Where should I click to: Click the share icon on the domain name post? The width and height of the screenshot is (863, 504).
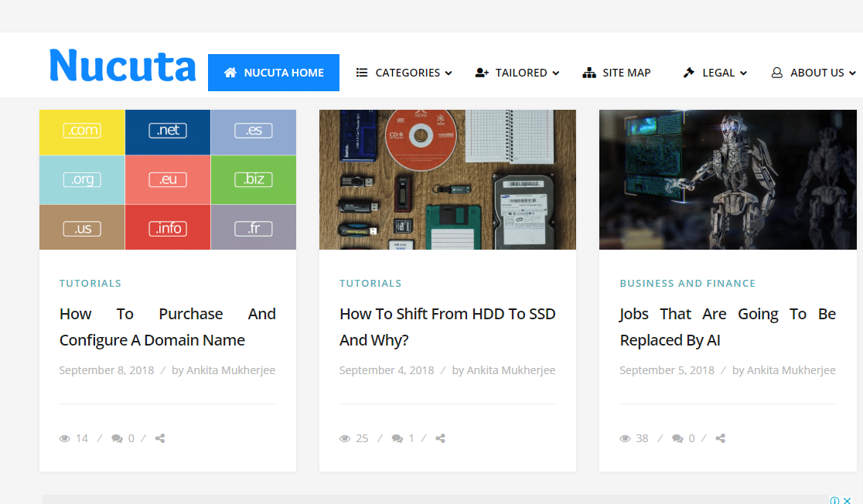(160, 438)
